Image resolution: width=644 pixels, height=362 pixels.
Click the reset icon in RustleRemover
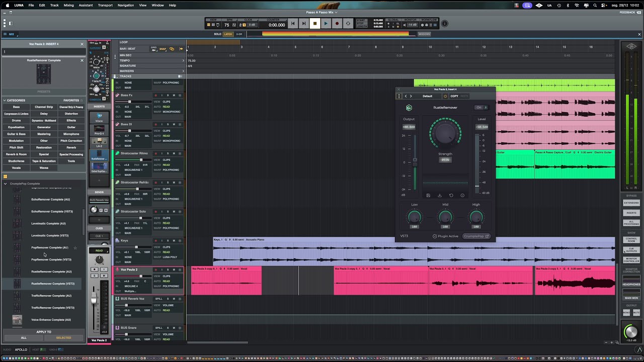pyautogui.click(x=451, y=196)
